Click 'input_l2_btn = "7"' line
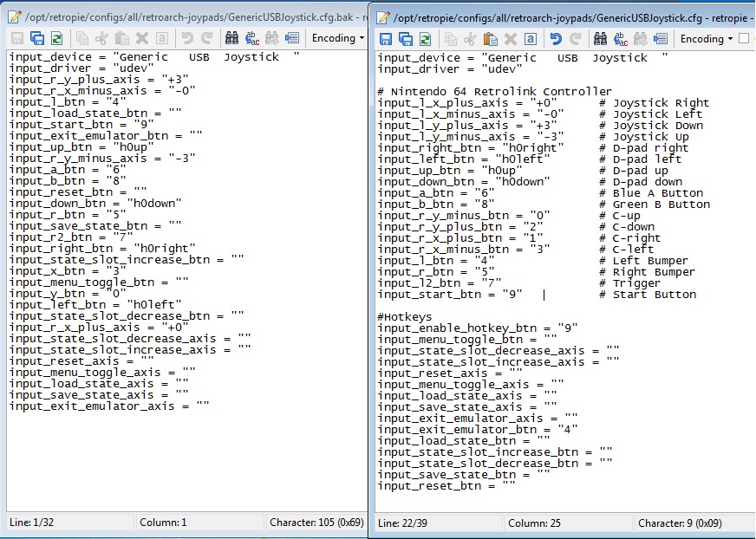Viewport: 756px width, 539px height. pyautogui.click(x=440, y=282)
